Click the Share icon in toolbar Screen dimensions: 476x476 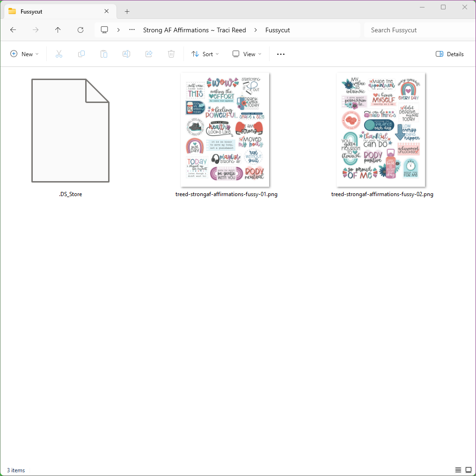click(x=149, y=54)
